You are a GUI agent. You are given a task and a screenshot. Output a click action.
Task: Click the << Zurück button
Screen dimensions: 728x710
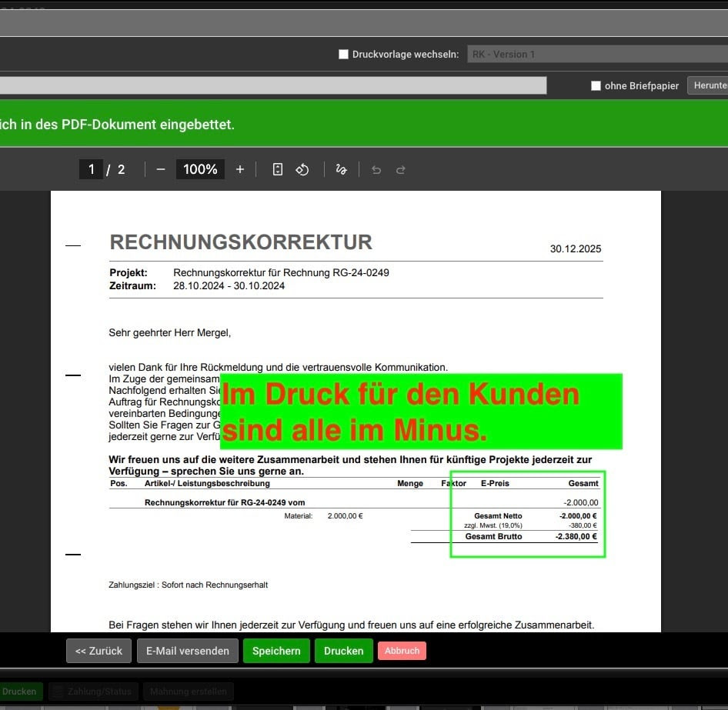pyautogui.click(x=99, y=651)
